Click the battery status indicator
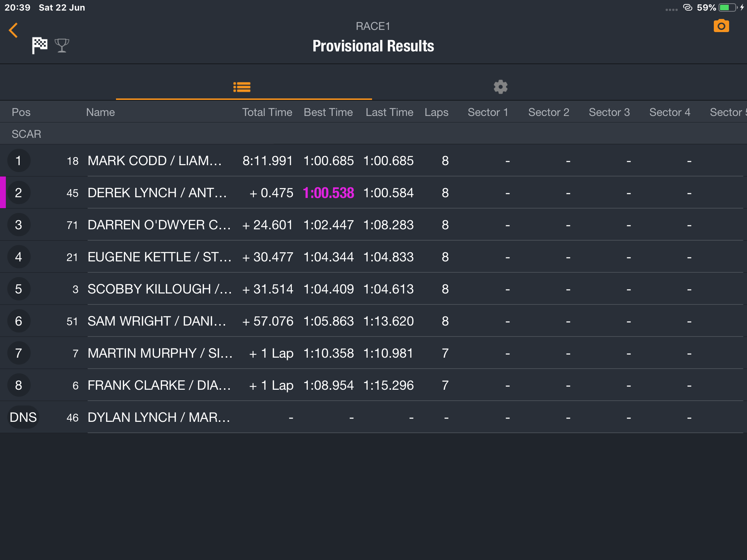 coord(728,8)
